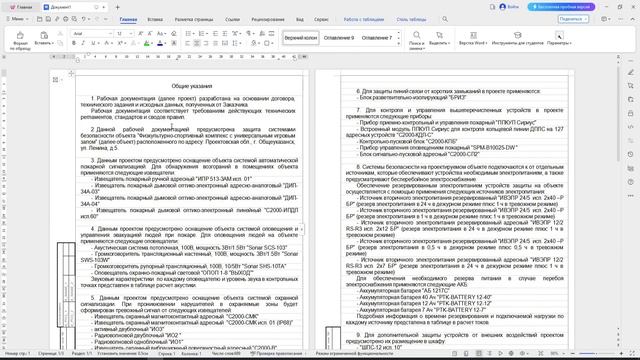The image size is (640, 360).
Task: Open the Change case (Aa) dropdown
Action: click(x=161, y=33)
